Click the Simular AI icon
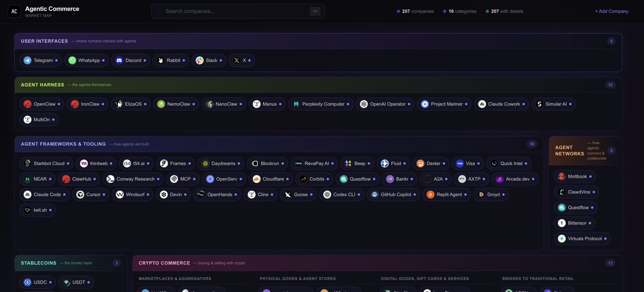Image resolution: width=644 pixels, height=292 pixels. click(x=539, y=104)
